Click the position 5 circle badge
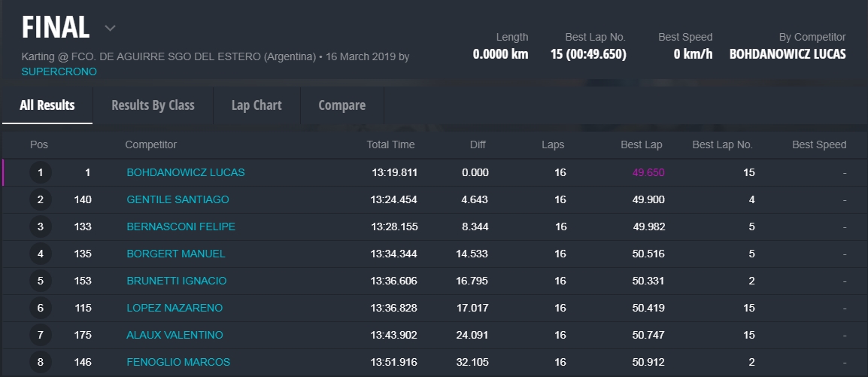 [41, 281]
